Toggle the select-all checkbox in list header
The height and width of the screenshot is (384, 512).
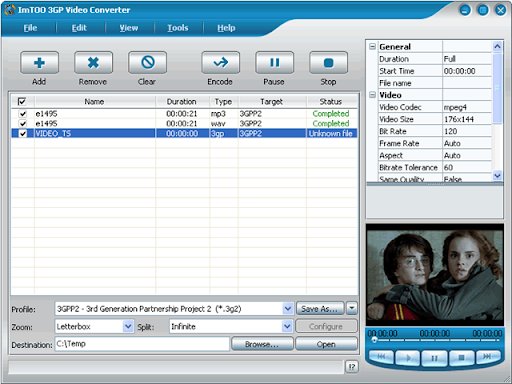(22, 101)
